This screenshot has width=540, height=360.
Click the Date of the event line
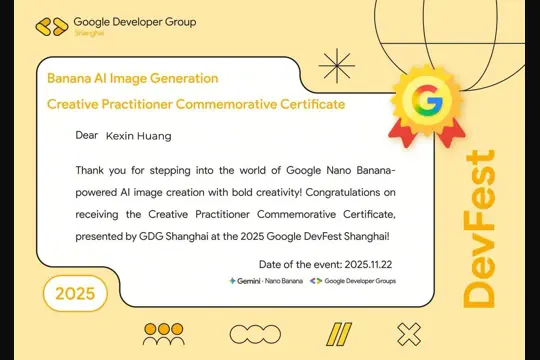tap(325, 264)
